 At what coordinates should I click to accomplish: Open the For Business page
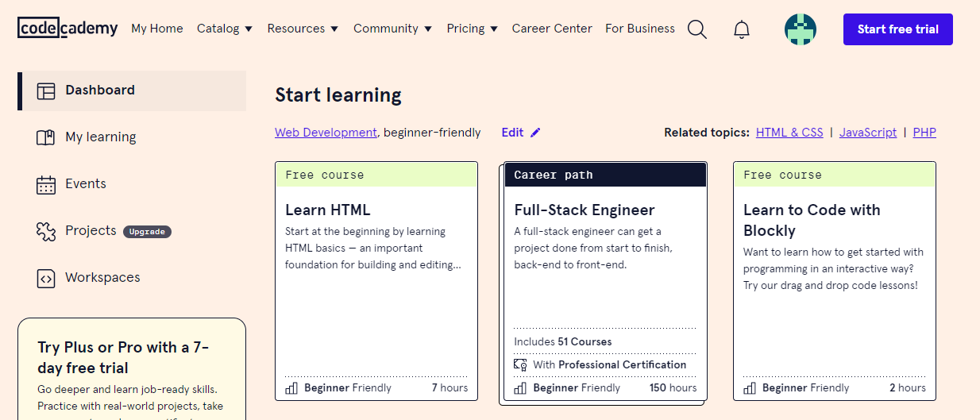click(x=639, y=29)
